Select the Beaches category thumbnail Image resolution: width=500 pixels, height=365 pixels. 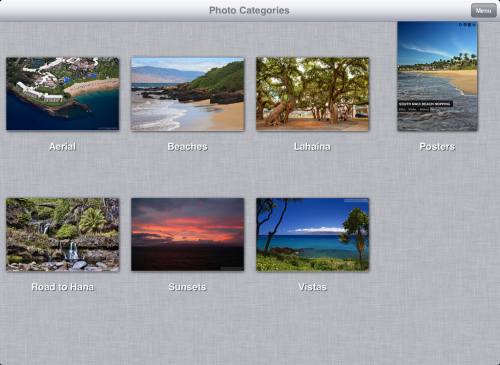pyautogui.click(x=188, y=94)
